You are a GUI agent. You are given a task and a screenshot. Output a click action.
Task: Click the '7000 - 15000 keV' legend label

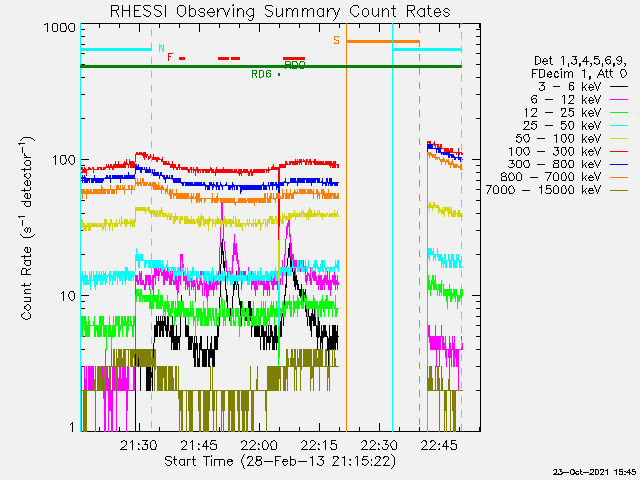[543, 190]
